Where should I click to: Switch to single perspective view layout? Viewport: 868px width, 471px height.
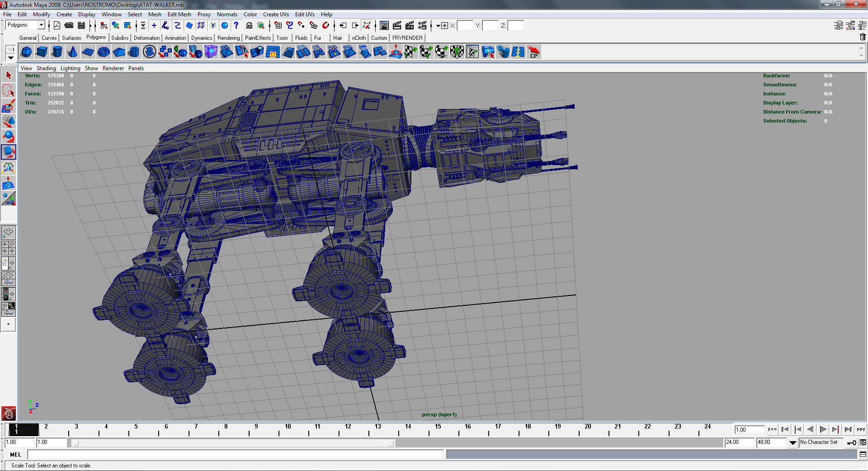pos(9,233)
